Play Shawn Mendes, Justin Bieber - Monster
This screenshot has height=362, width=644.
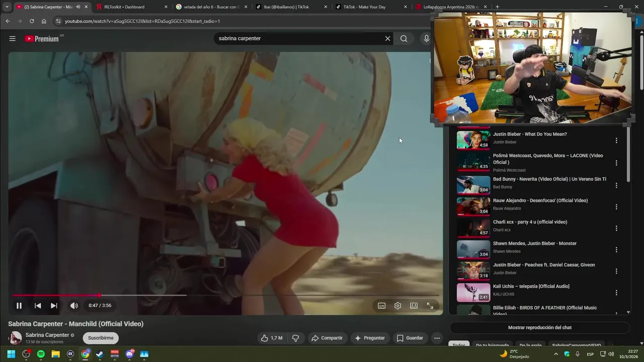click(535, 243)
